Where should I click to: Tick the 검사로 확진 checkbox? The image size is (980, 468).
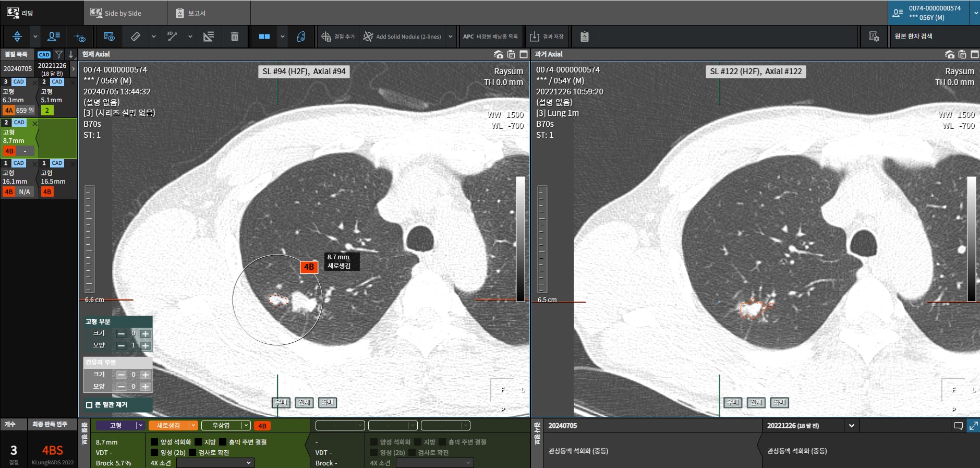pyautogui.click(x=192, y=452)
